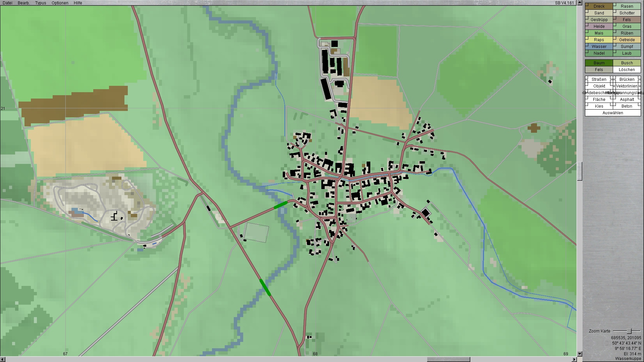Select the Asphalt surface option
The height and width of the screenshot is (362, 644).
click(x=627, y=99)
